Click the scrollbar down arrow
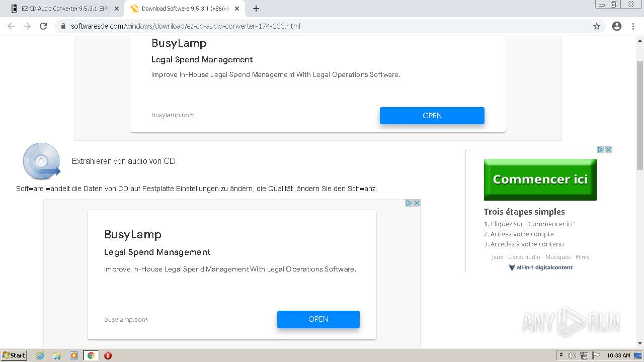This screenshot has width=644, height=362. coord(640,343)
